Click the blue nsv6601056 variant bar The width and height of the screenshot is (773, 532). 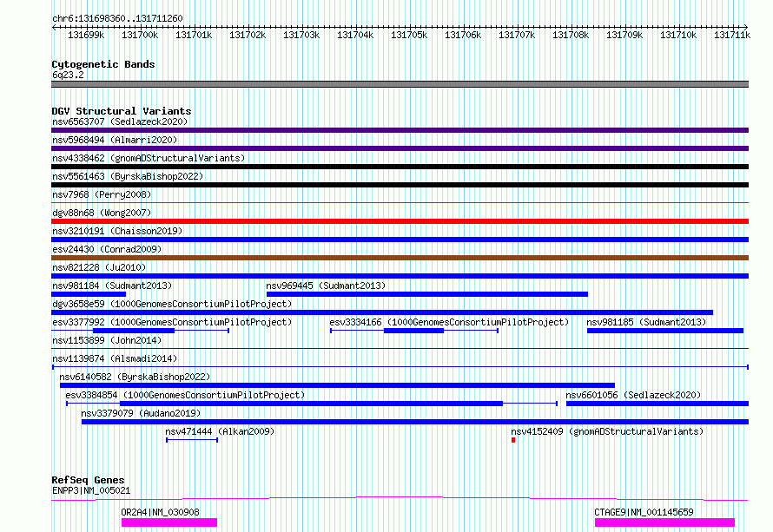pyautogui.click(x=657, y=404)
